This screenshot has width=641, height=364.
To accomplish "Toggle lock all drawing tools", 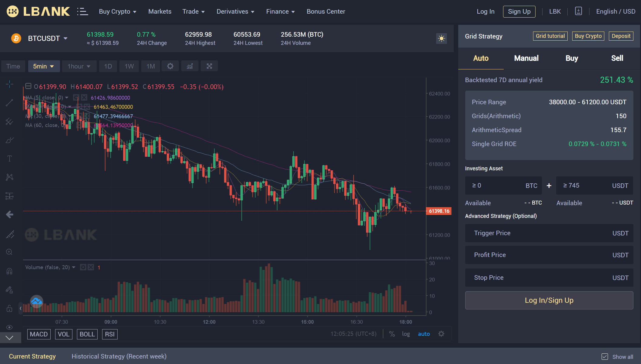I will click(x=9, y=309).
